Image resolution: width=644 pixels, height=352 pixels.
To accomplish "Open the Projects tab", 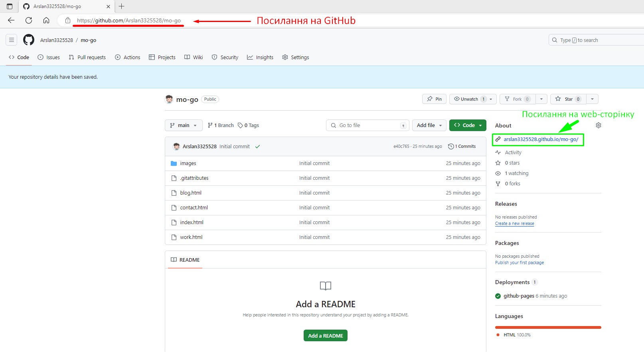I will [162, 58].
